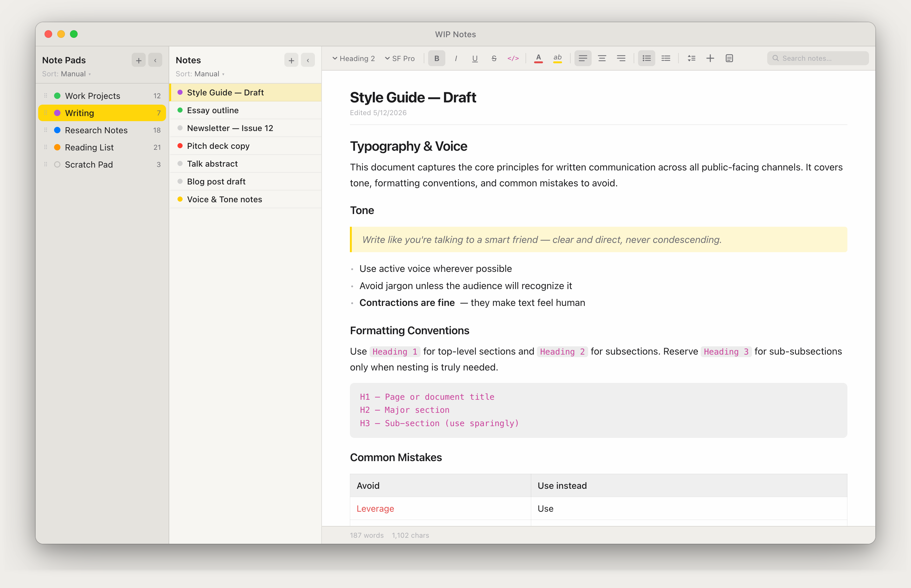Click the Edited 5/12/2026 date
The image size is (911, 588).
click(378, 113)
